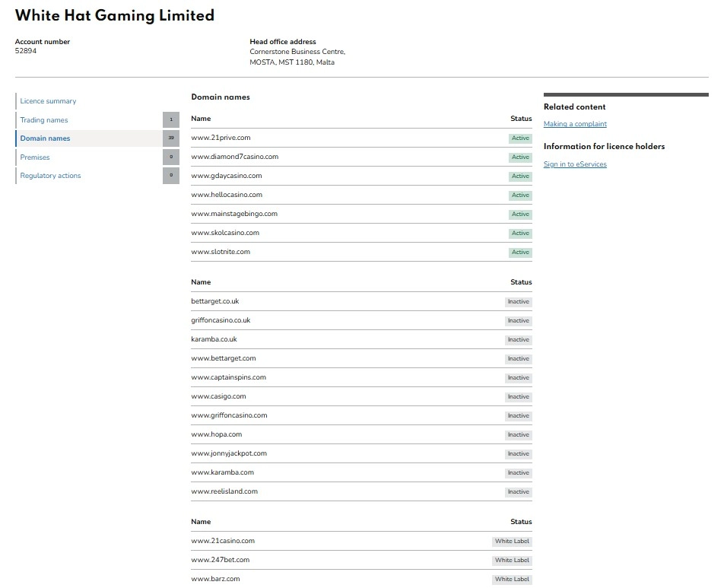Select www.21prive.com domain entry

221,138
